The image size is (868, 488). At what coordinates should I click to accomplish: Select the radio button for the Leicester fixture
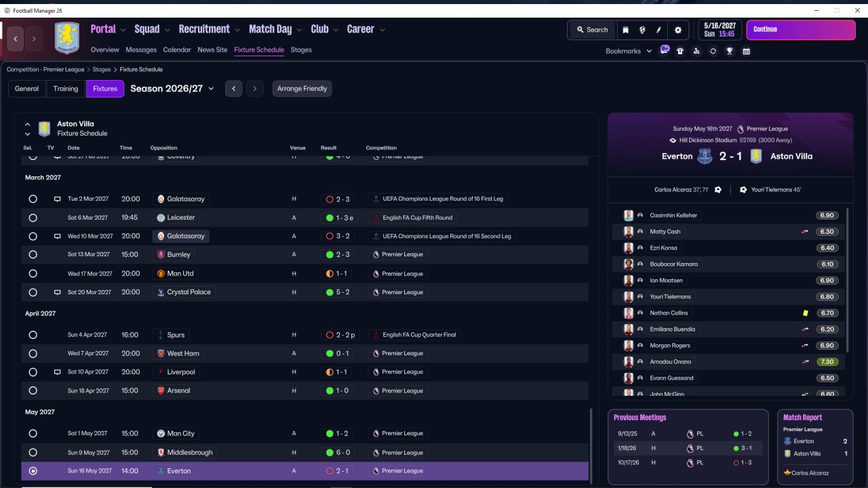(x=33, y=218)
